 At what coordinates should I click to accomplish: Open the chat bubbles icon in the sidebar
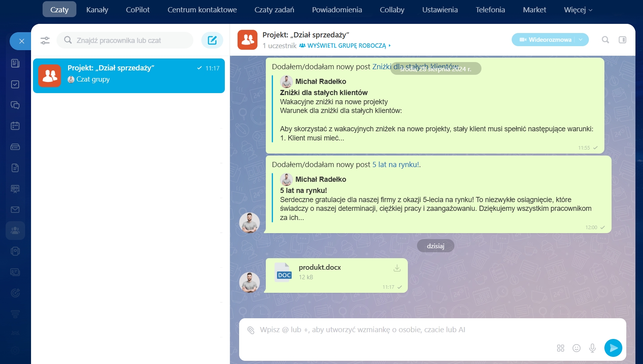[x=15, y=105]
